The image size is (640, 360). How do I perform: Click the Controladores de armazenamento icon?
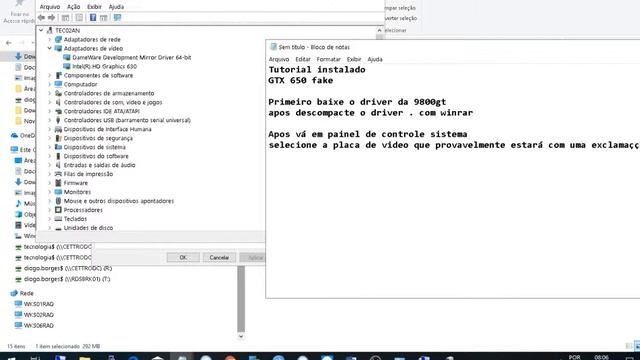coord(58,93)
